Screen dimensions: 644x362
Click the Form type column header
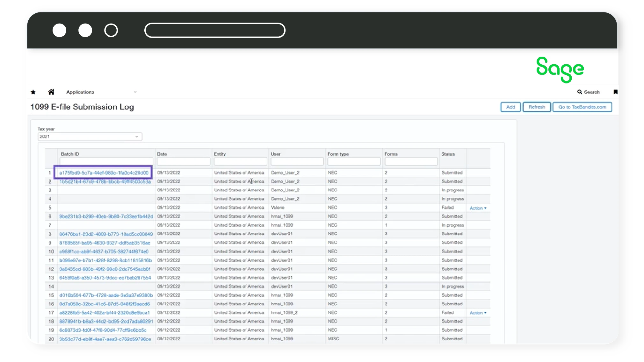(x=338, y=154)
